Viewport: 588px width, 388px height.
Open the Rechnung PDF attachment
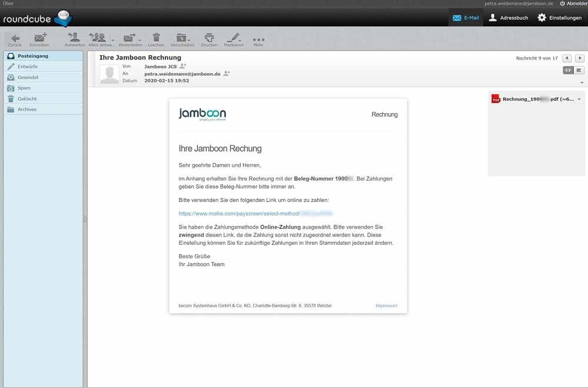538,99
